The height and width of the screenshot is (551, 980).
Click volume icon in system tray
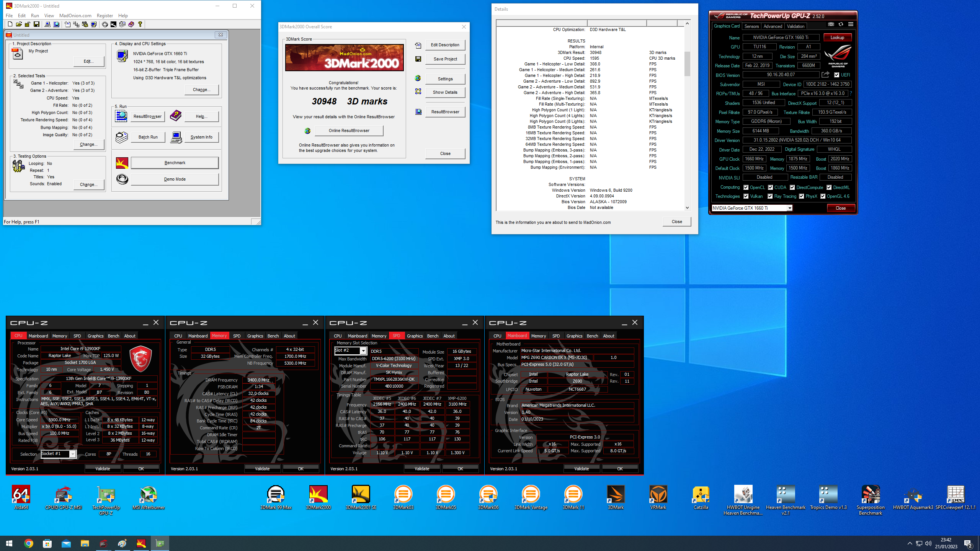pos(928,543)
